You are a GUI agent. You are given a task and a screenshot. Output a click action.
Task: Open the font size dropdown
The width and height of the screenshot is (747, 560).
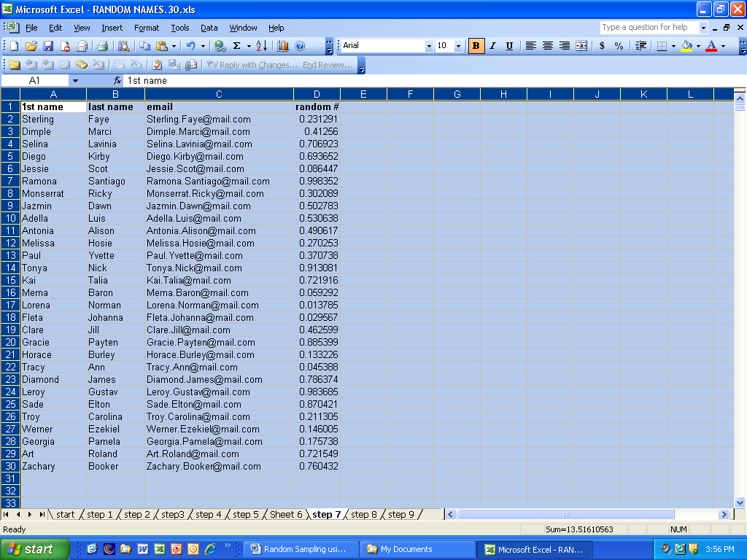(458, 46)
